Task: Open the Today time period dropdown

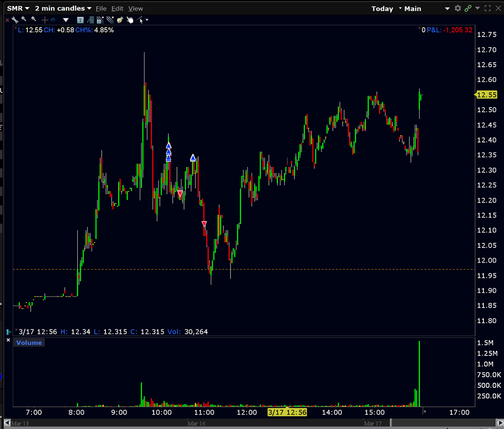Action: (x=386, y=8)
